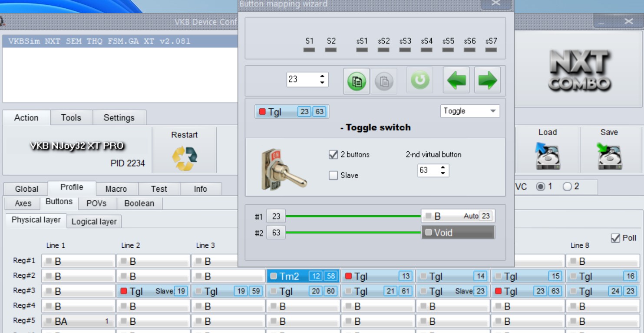Image resolution: width=644 pixels, height=333 pixels.
Task: Increase the 2-nd virtual button value
Action: [x=443, y=167]
